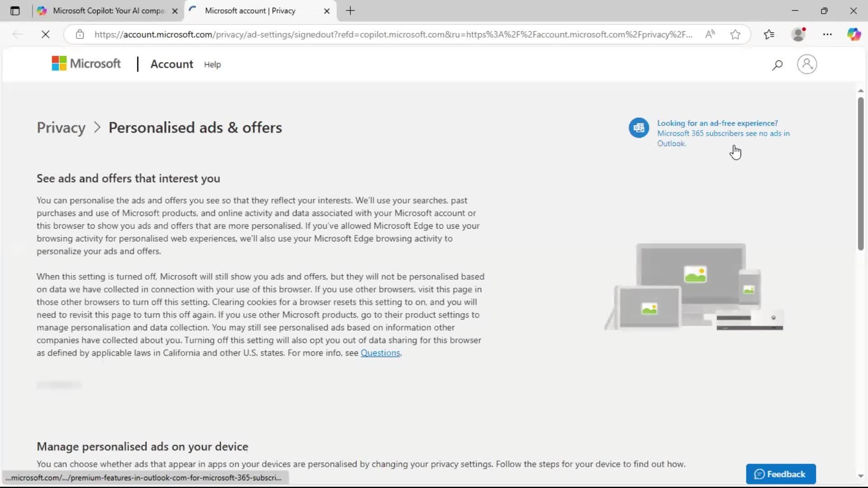Open the Questions link

(x=380, y=353)
